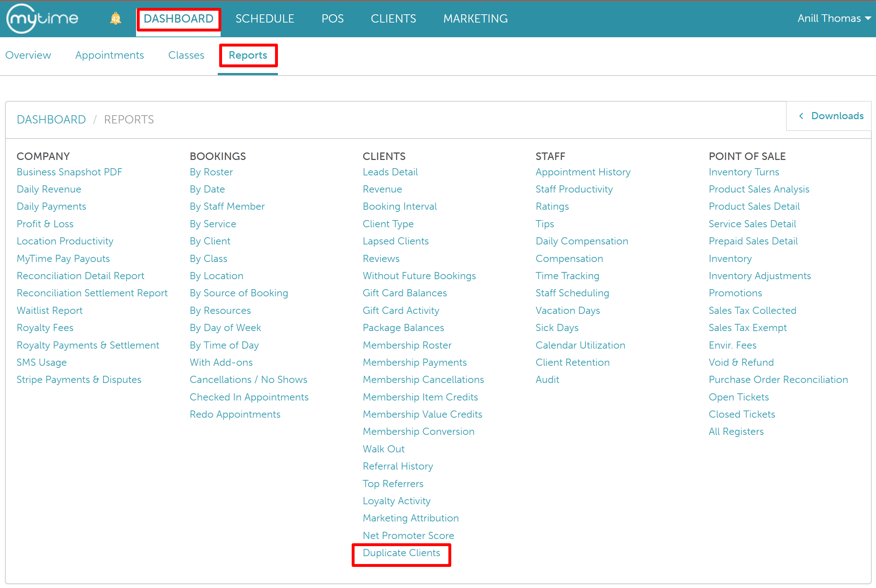The width and height of the screenshot is (876, 588).
Task: Open Stripe Payments & Disputes report
Action: pyautogui.click(x=79, y=379)
